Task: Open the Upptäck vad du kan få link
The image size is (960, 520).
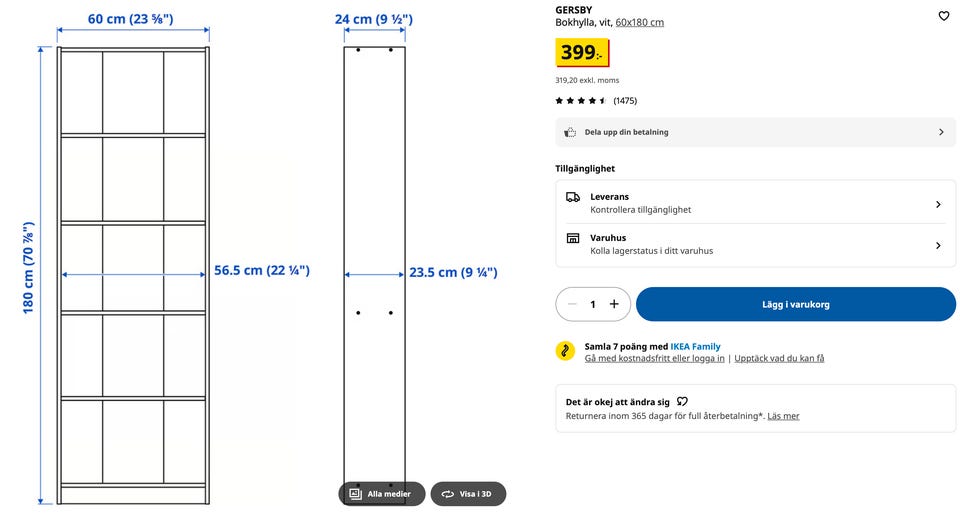Action: pyautogui.click(x=779, y=358)
